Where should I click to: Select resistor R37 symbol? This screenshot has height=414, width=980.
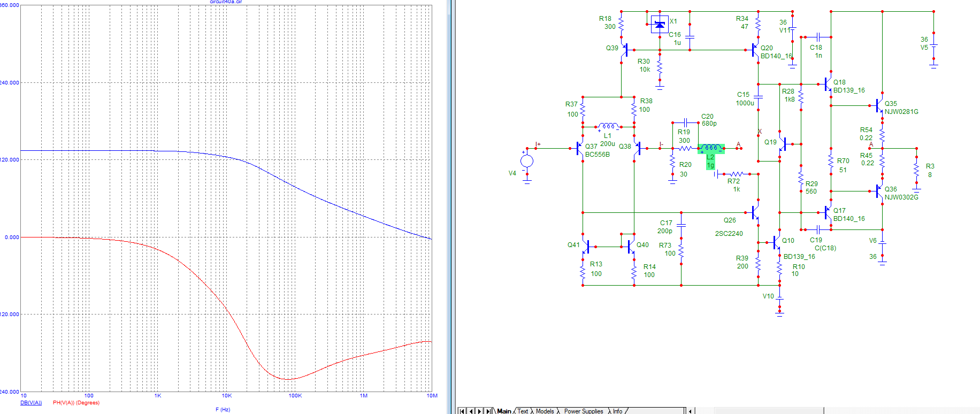coord(583,110)
